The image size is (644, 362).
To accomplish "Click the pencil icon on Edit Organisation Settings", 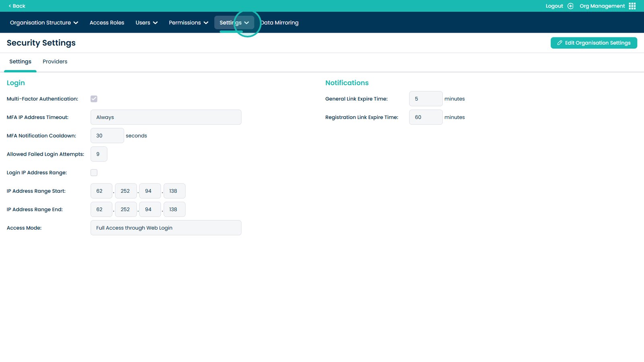I will [x=559, y=43].
